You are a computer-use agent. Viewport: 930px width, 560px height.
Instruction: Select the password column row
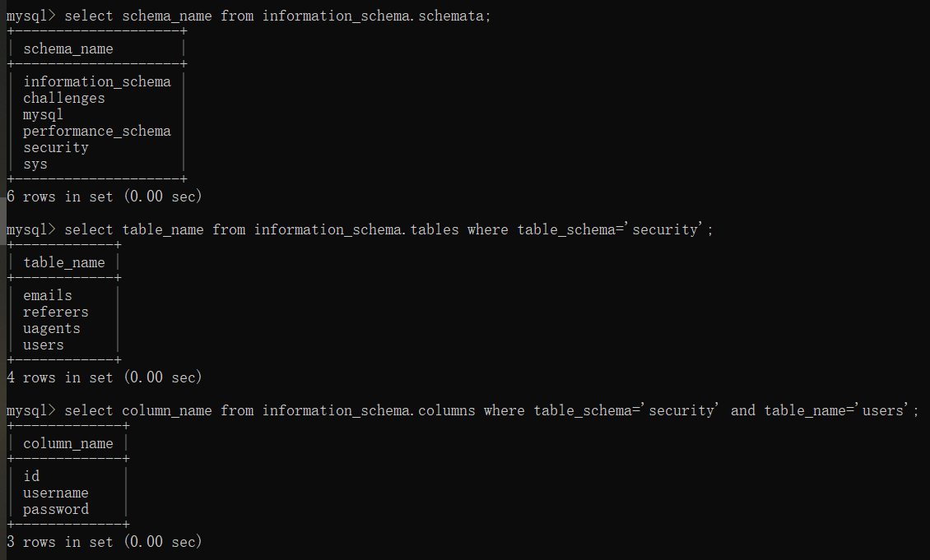tap(56, 509)
